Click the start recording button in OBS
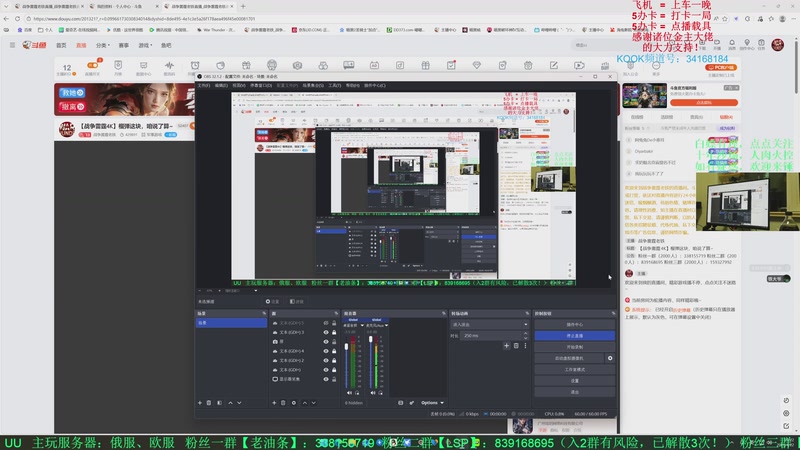 (x=574, y=347)
